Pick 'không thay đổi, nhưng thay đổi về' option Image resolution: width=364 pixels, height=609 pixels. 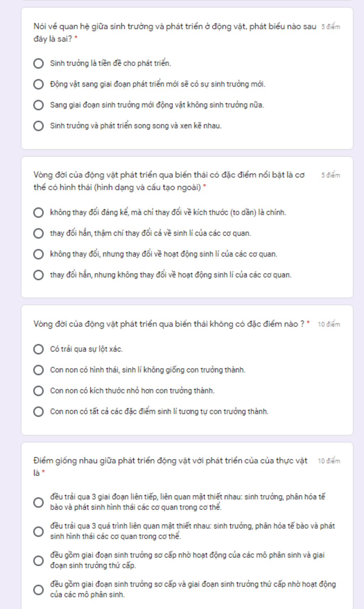[x=38, y=254]
